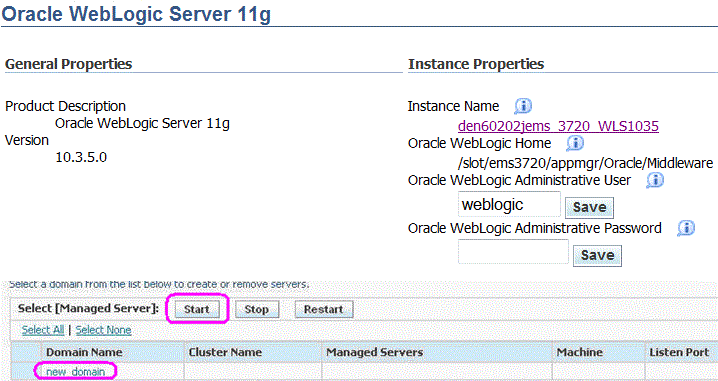Click the Listen Port column header
The width and height of the screenshot is (718, 381).
coord(679,352)
